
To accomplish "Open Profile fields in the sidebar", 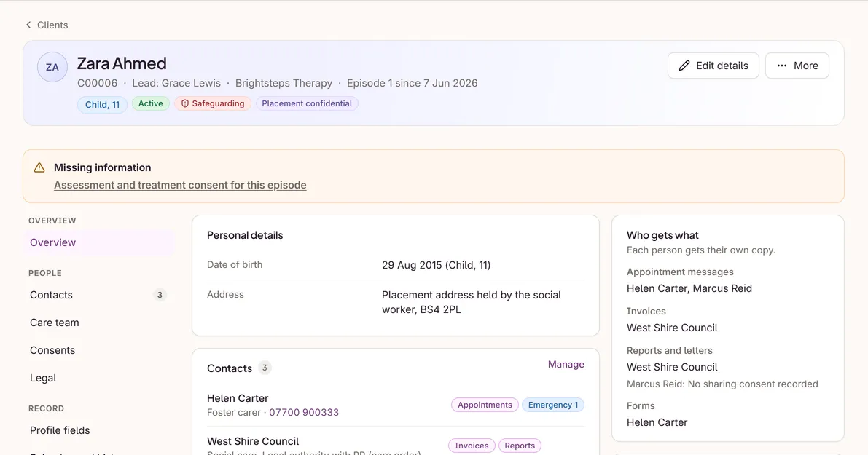I will click(98, 431).
